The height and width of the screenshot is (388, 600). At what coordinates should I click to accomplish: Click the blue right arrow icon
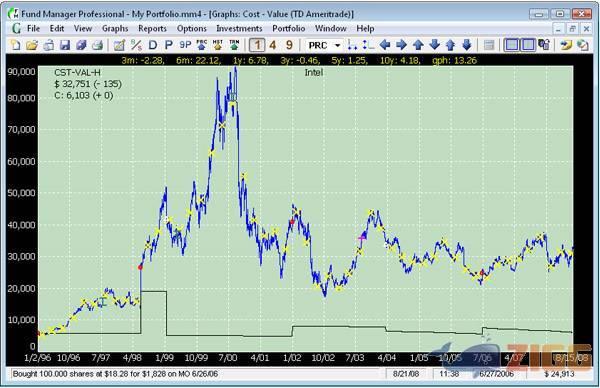401,45
